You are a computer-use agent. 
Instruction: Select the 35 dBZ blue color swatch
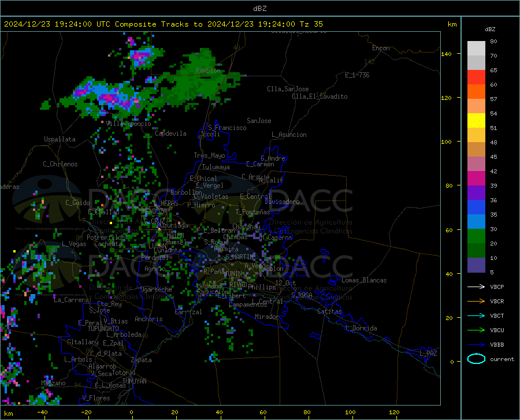coord(476,207)
